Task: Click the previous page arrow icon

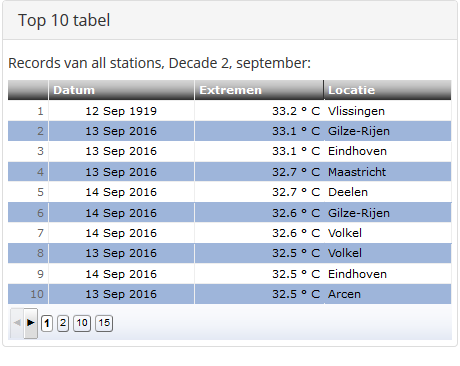Action: [x=17, y=323]
